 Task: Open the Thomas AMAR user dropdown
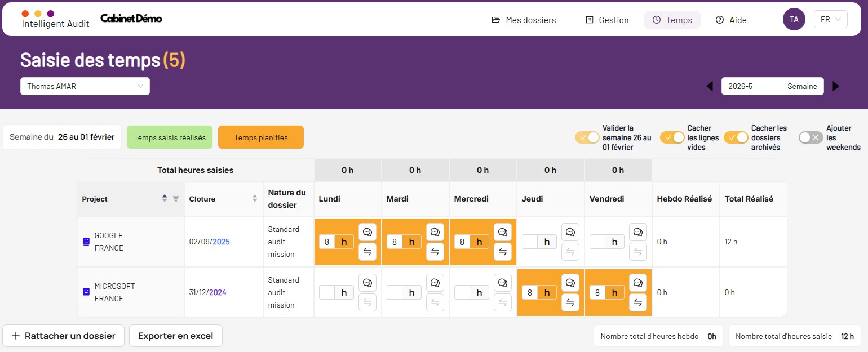[85, 86]
